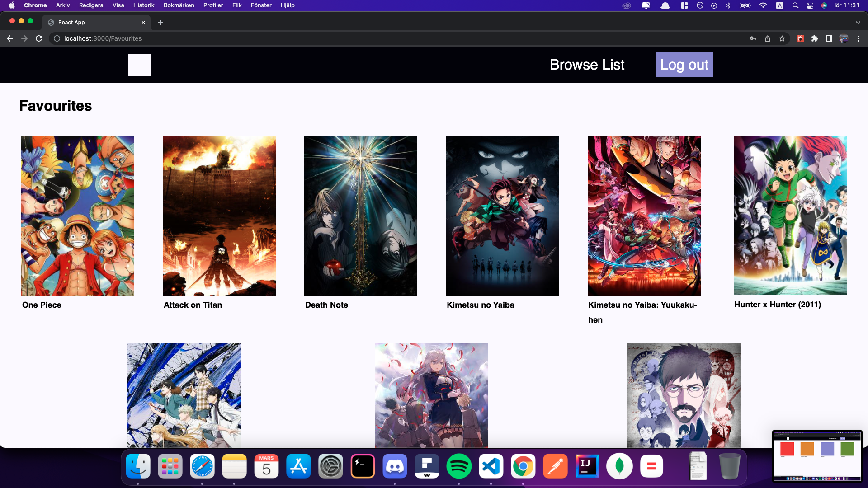Image resolution: width=868 pixels, height=488 pixels.
Task: Open the Apple menu
Action: click(12, 5)
